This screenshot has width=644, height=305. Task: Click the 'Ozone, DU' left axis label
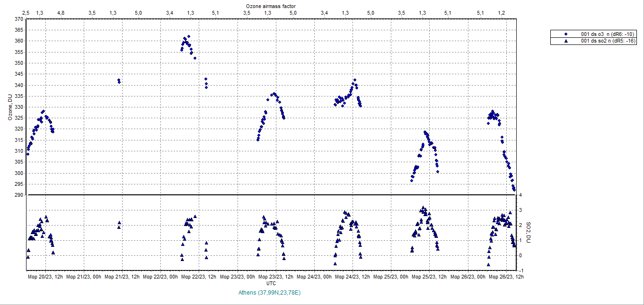(10, 107)
